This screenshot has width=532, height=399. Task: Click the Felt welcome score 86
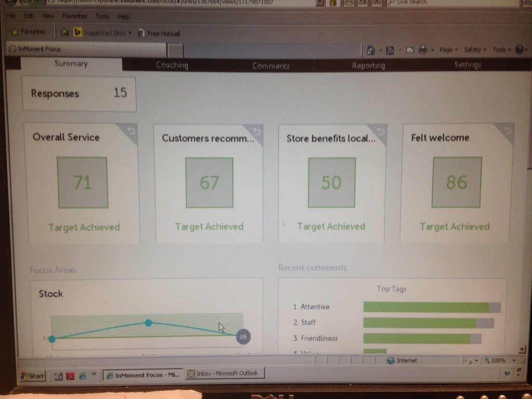[457, 182]
